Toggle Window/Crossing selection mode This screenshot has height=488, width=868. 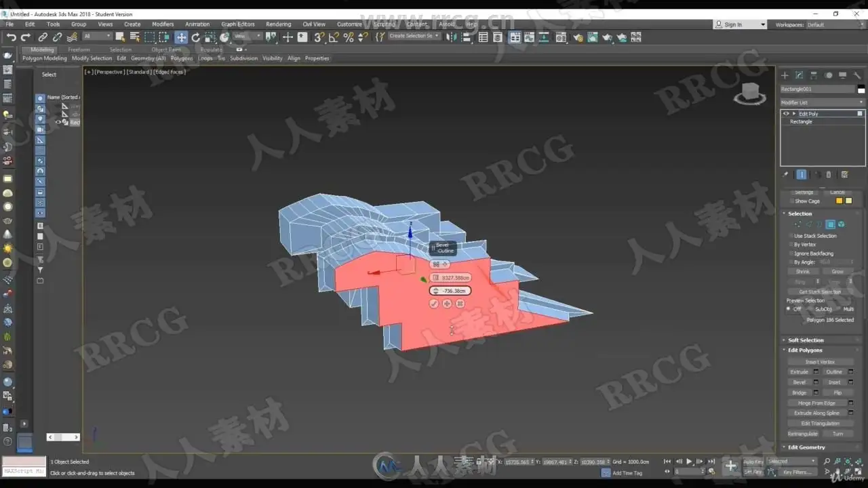pyautogui.click(x=164, y=37)
